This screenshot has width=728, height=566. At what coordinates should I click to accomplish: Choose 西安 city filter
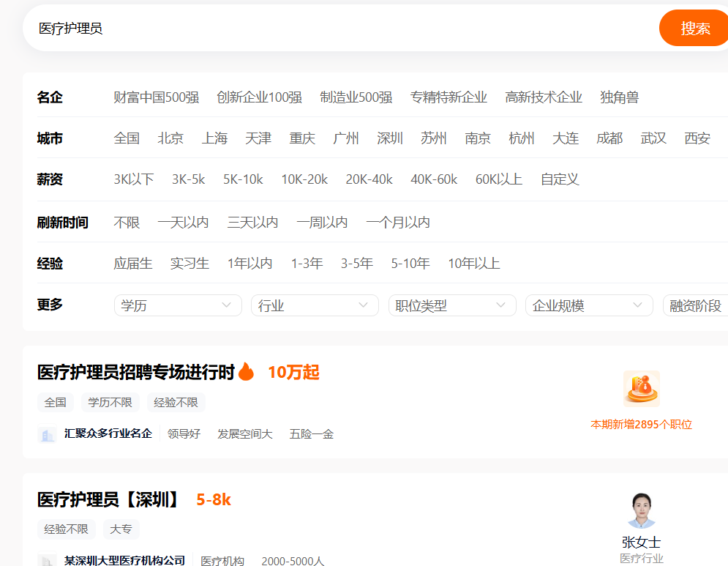(697, 138)
